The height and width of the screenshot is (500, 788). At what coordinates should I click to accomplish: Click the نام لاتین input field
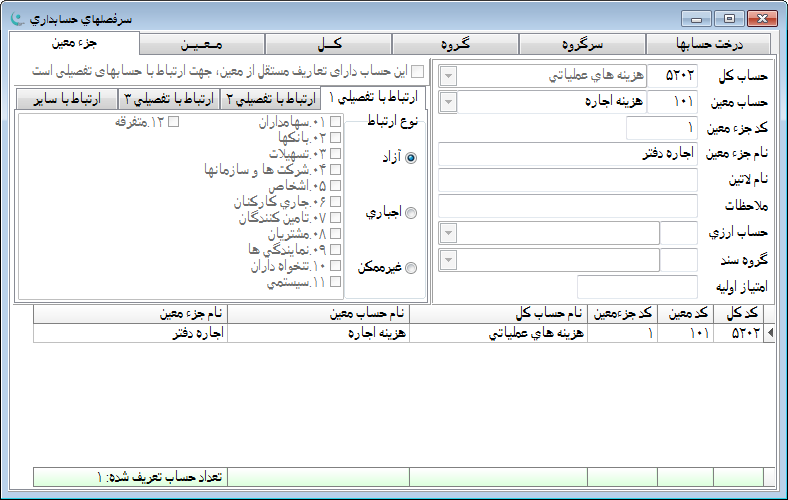(568, 181)
